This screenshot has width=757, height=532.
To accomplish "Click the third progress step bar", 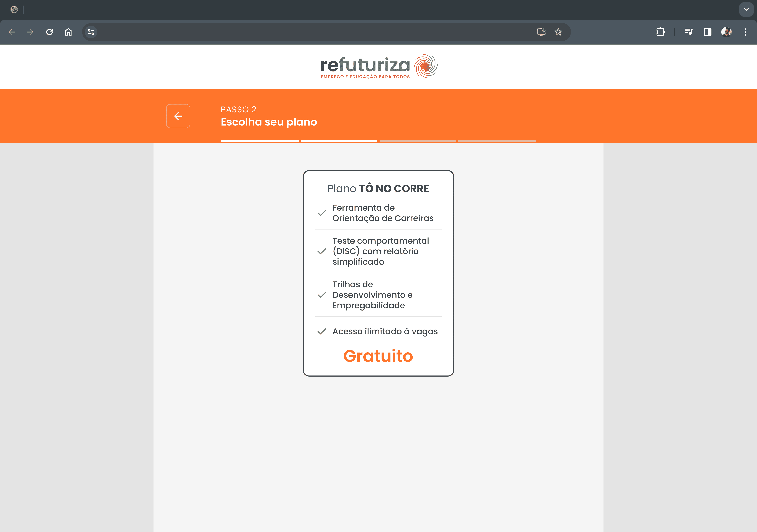I will (x=418, y=141).
